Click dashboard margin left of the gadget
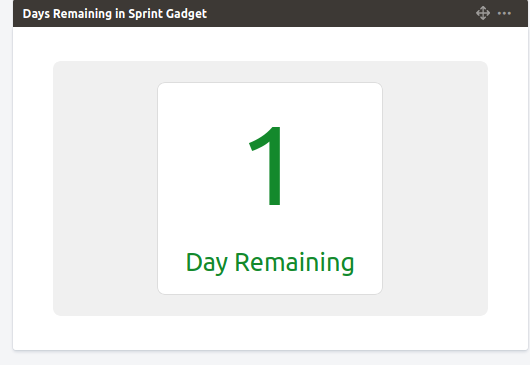Screen dimensions: 530x365 [x=6, y=182]
